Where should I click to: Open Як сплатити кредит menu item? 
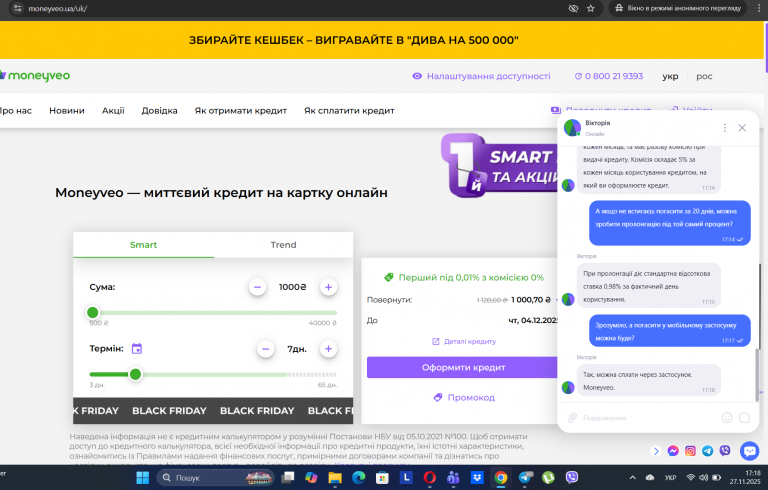(x=349, y=111)
